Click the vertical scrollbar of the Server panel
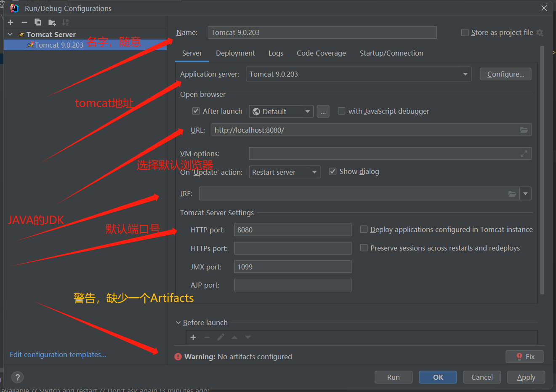The width and height of the screenshot is (556, 392). point(542,171)
